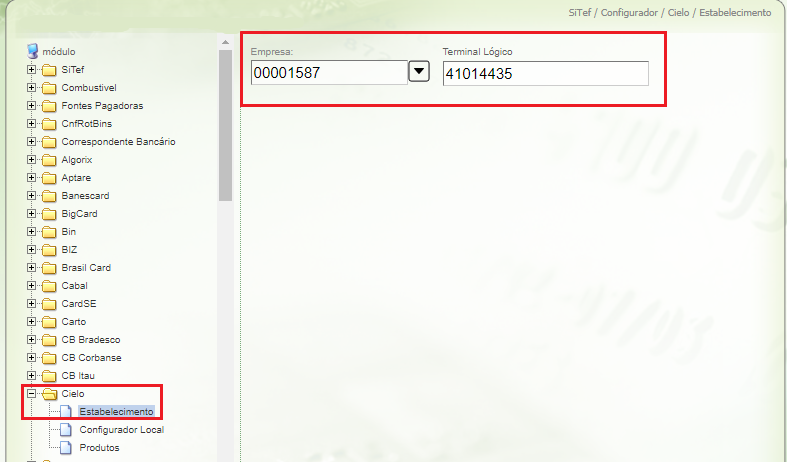Image resolution: width=787 pixels, height=462 pixels.
Task: Click the BigCard folder icon
Action: [49, 214]
